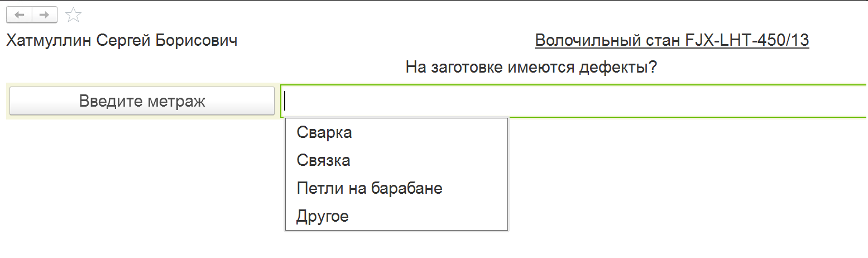Navigate to the next page
The width and height of the screenshot is (868, 258).
[x=45, y=15]
